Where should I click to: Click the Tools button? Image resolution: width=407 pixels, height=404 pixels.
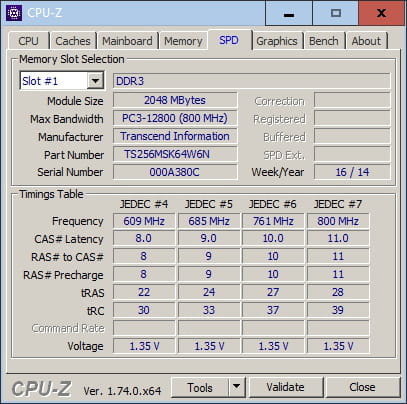(200, 387)
